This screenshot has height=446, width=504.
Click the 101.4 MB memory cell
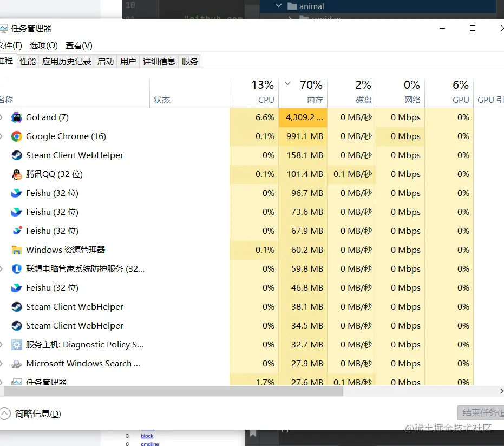tap(303, 174)
